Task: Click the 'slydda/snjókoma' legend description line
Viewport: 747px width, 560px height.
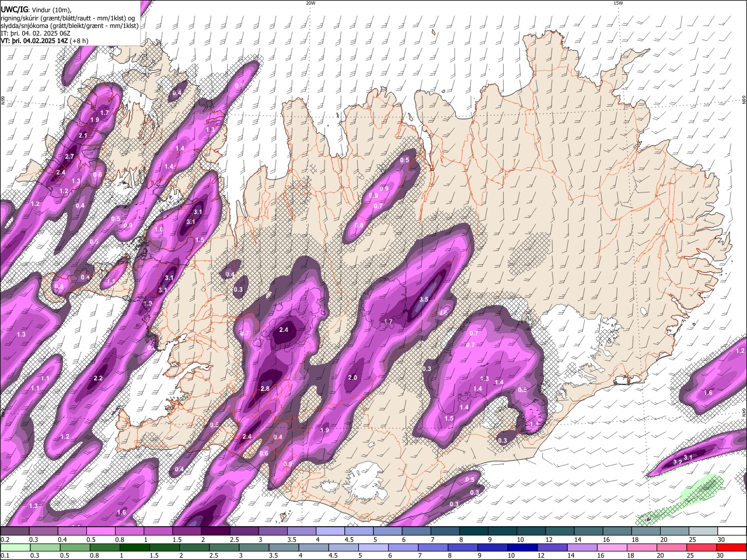Action: point(69,26)
